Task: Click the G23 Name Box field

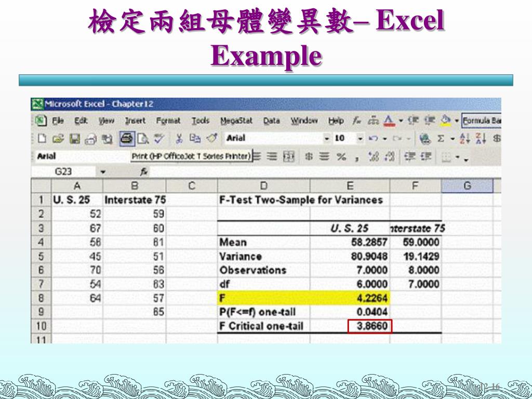Action: [64, 171]
